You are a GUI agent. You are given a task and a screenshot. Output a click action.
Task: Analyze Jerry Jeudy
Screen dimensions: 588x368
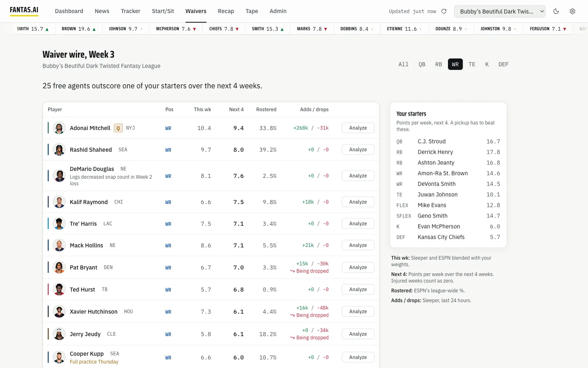358,334
